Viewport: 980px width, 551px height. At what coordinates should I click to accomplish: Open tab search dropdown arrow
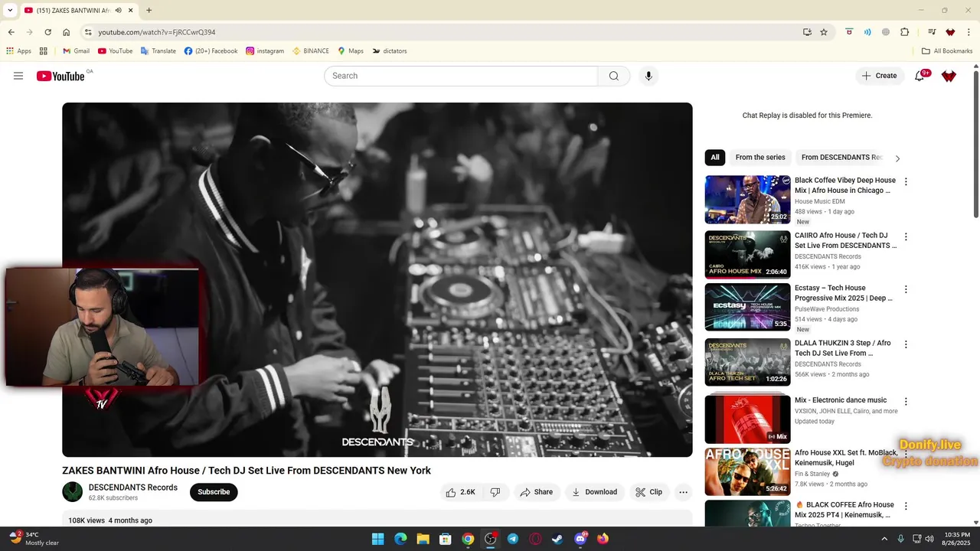coord(10,10)
